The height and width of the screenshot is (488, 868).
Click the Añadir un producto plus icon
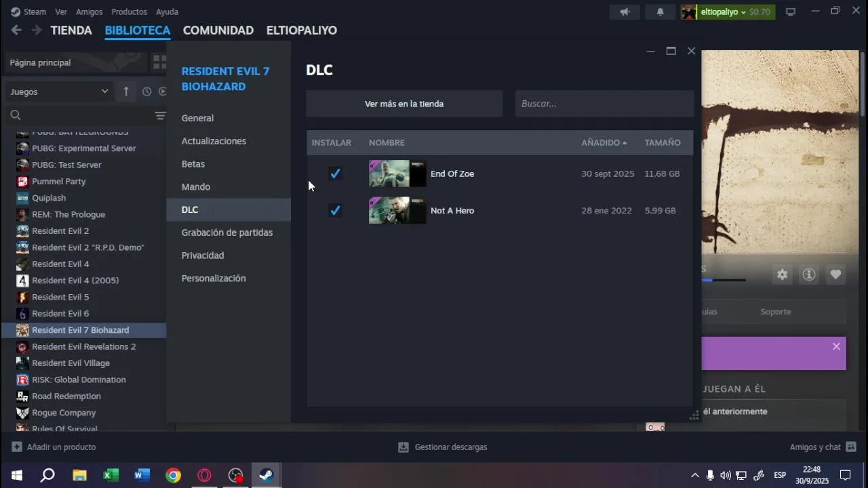point(17,447)
